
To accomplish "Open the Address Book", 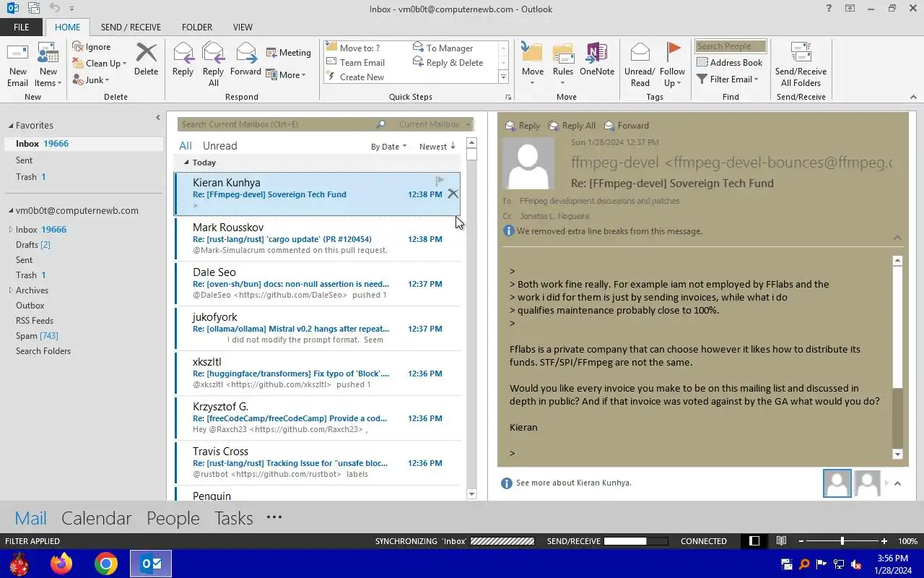I will [729, 63].
